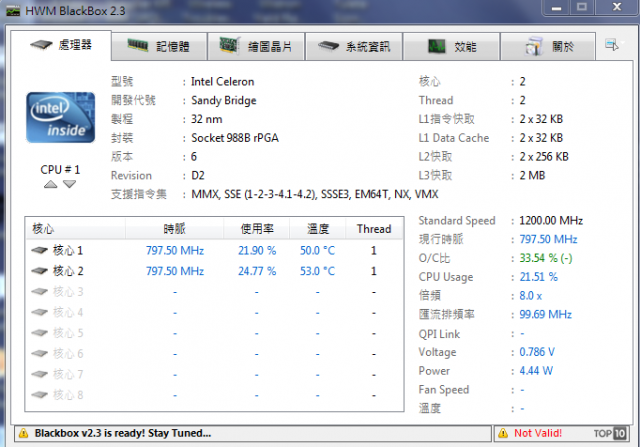The height and width of the screenshot is (447, 640).
Task: Go to the 系統資訊 (system info) tab
Action: click(354, 46)
